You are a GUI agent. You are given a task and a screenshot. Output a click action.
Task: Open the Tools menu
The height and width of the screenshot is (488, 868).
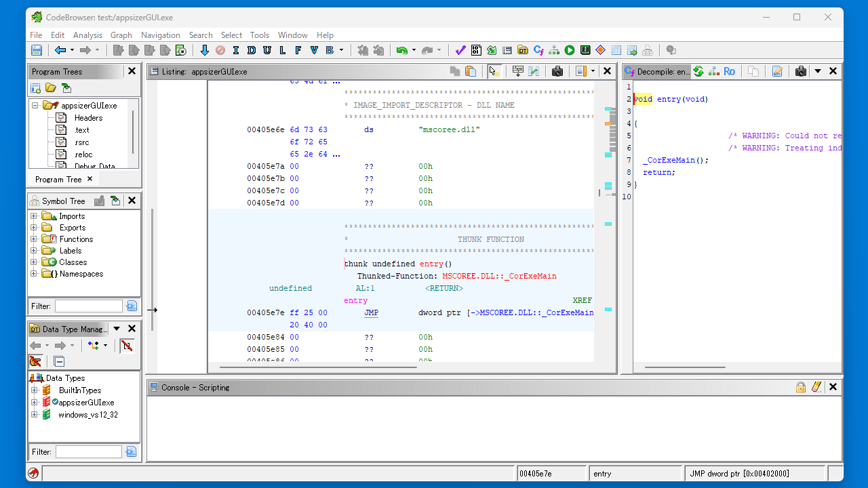[x=260, y=35]
